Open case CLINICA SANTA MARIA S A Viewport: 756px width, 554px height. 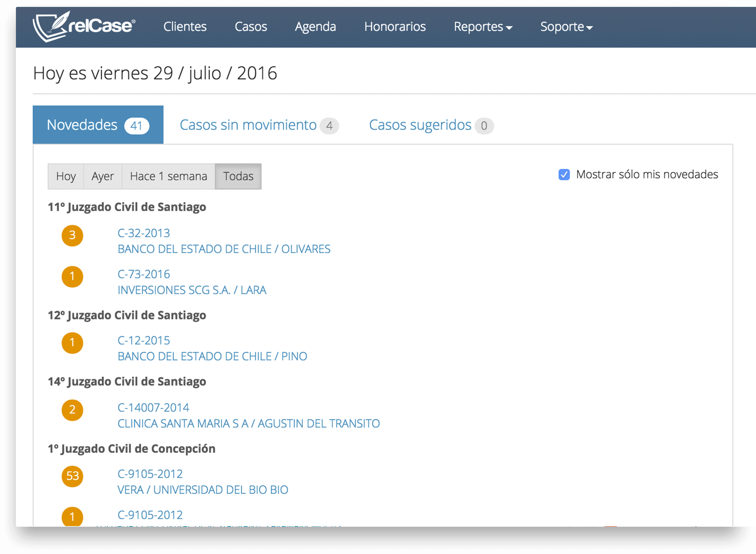(x=248, y=424)
